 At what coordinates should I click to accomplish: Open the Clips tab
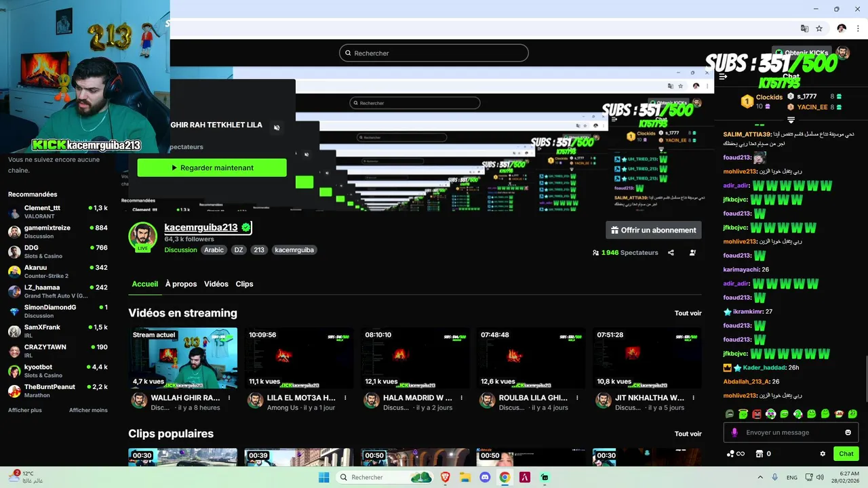click(x=244, y=284)
